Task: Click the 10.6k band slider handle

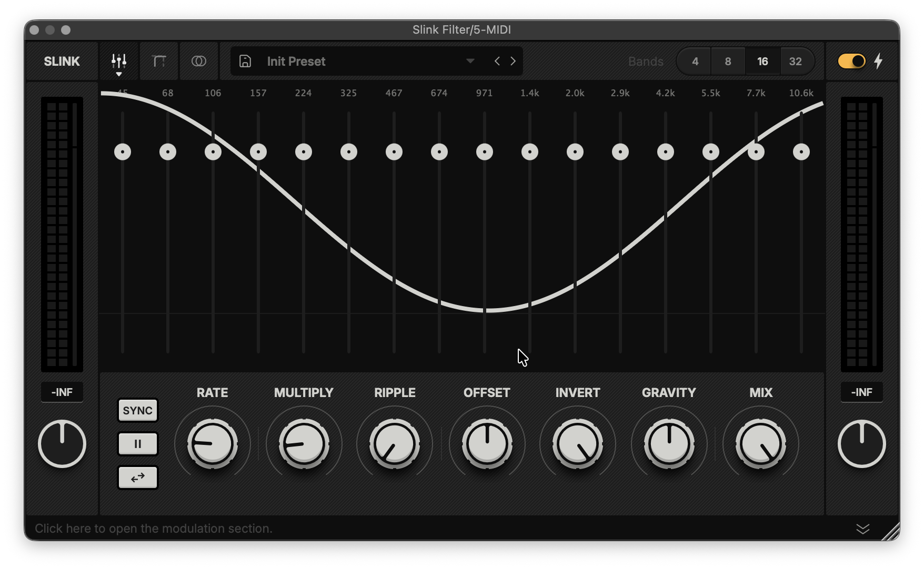Action: pyautogui.click(x=801, y=152)
